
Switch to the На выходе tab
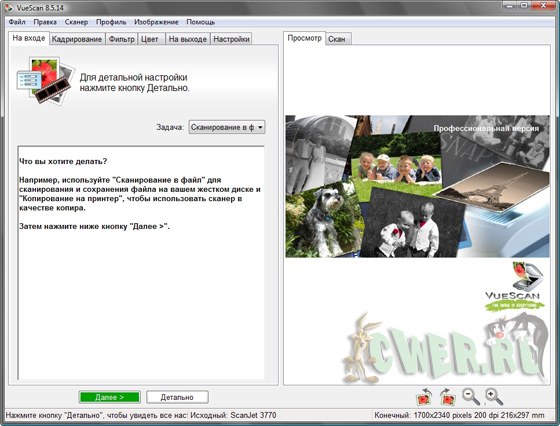pyautogui.click(x=188, y=39)
